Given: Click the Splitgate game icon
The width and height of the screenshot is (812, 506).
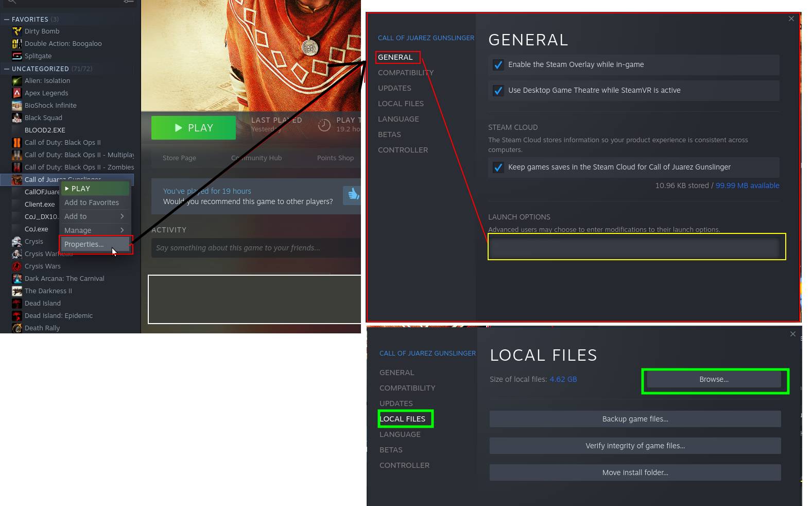Looking at the screenshot, I should click(17, 56).
